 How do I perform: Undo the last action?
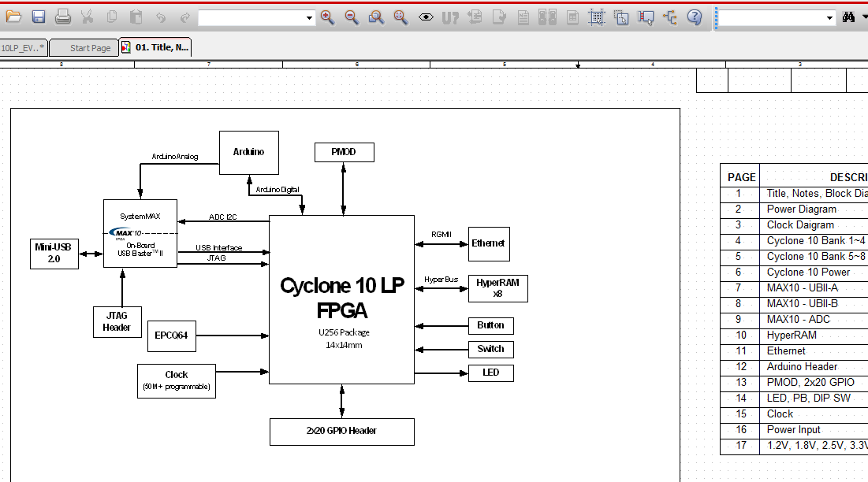[161, 17]
